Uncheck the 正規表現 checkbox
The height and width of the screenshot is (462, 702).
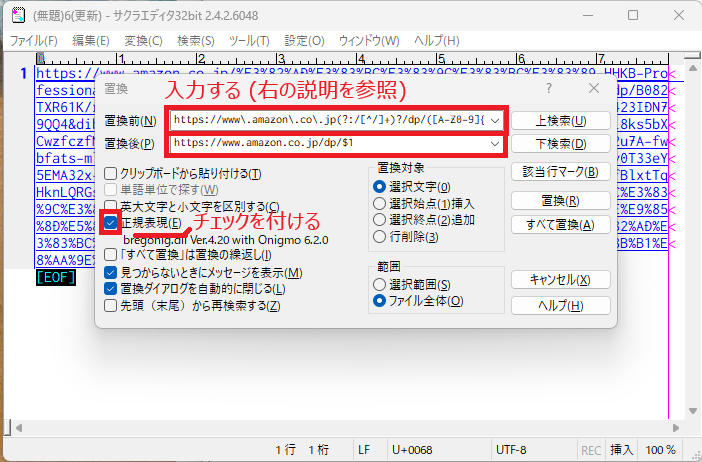tap(111, 222)
